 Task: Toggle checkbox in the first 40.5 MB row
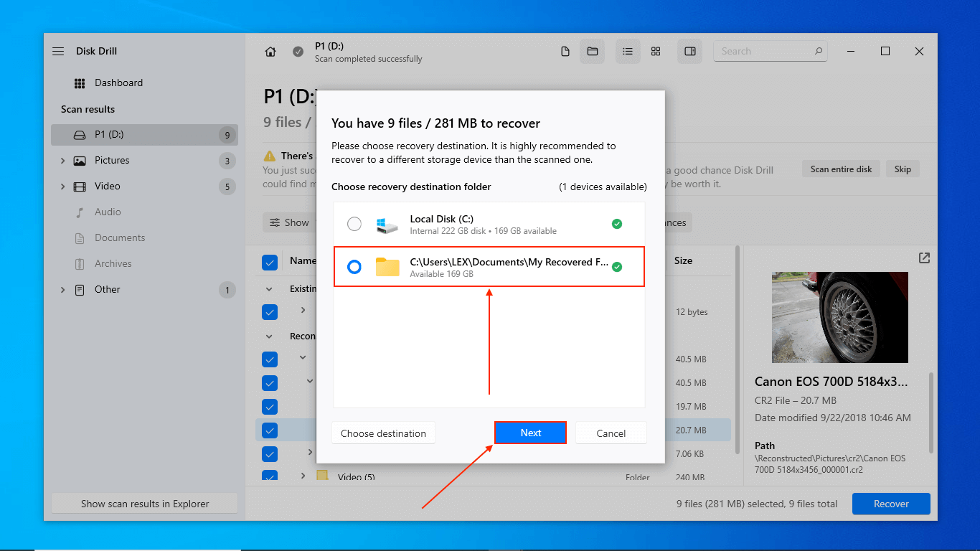coord(270,359)
